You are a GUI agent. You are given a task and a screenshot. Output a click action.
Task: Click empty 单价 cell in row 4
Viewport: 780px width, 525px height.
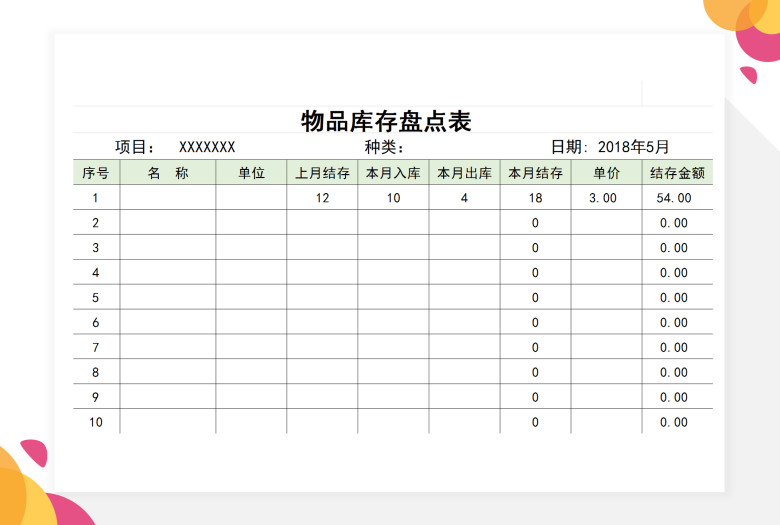click(606, 272)
